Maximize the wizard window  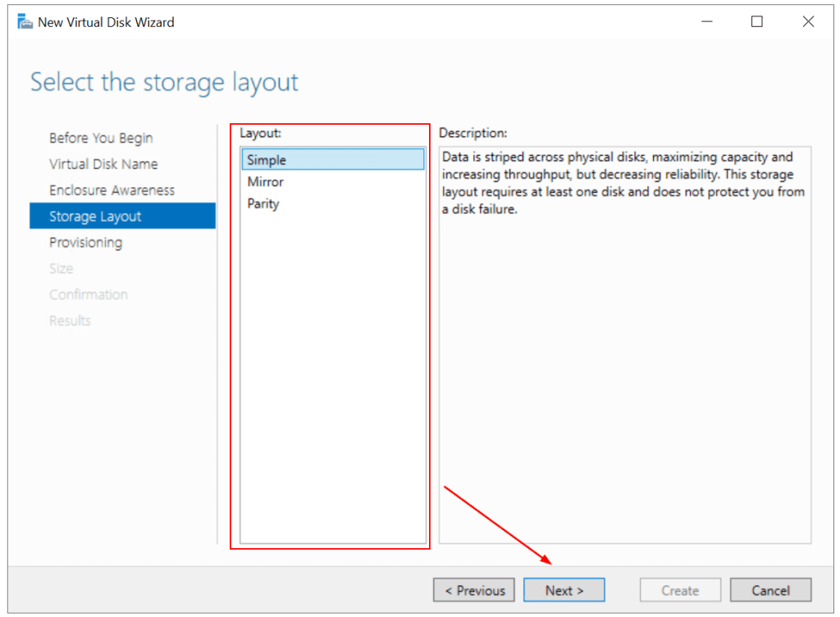click(x=756, y=22)
